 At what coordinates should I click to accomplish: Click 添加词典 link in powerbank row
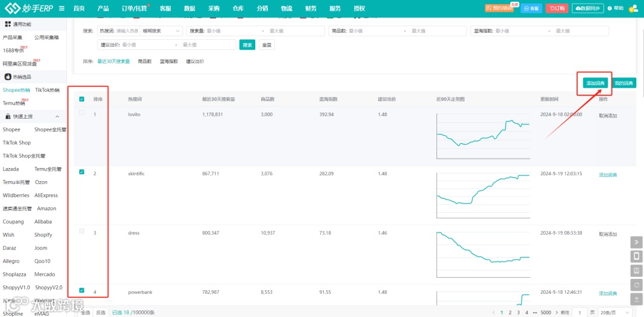[608, 293]
